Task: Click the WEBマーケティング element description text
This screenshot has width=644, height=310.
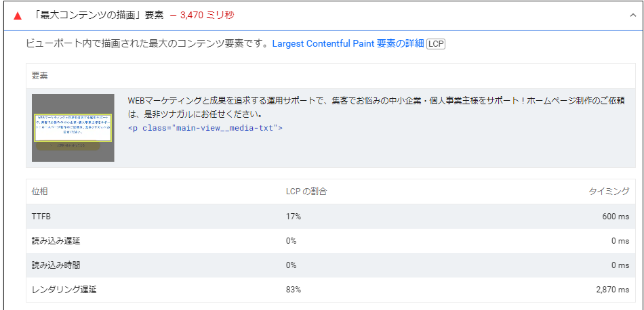Action: pos(375,107)
